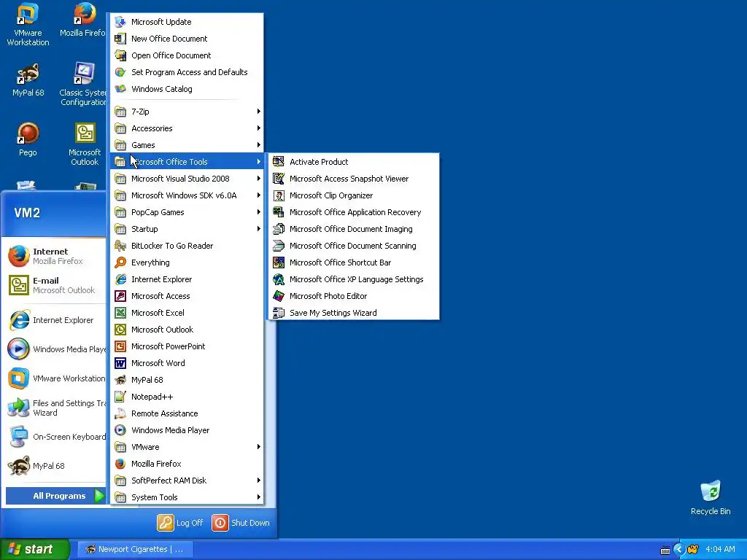
Task: Click the Microsoft Word icon
Action: click(x=120, y=363)
